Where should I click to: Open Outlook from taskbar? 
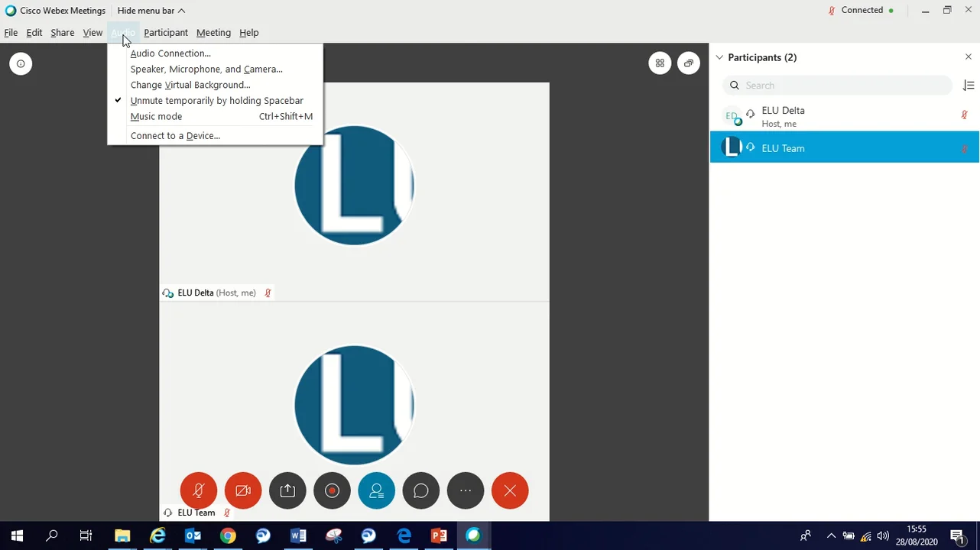click(193, 535)
